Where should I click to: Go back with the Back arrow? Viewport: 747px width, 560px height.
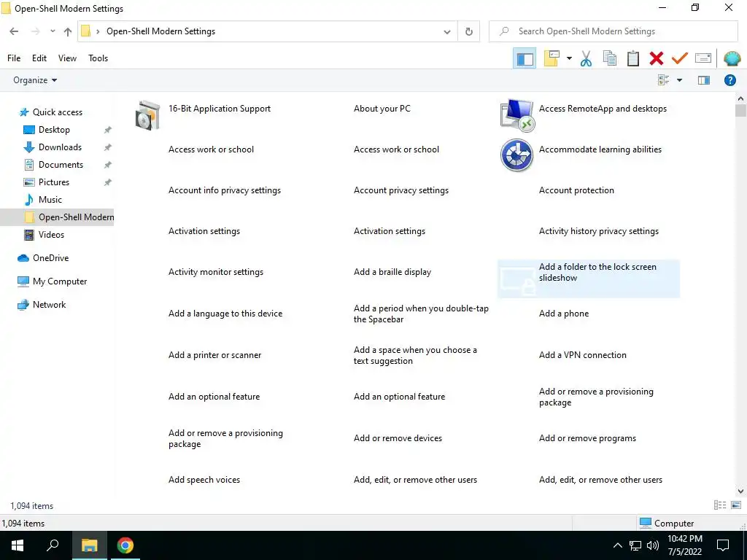pyautogui.click(x=14, y=31)
